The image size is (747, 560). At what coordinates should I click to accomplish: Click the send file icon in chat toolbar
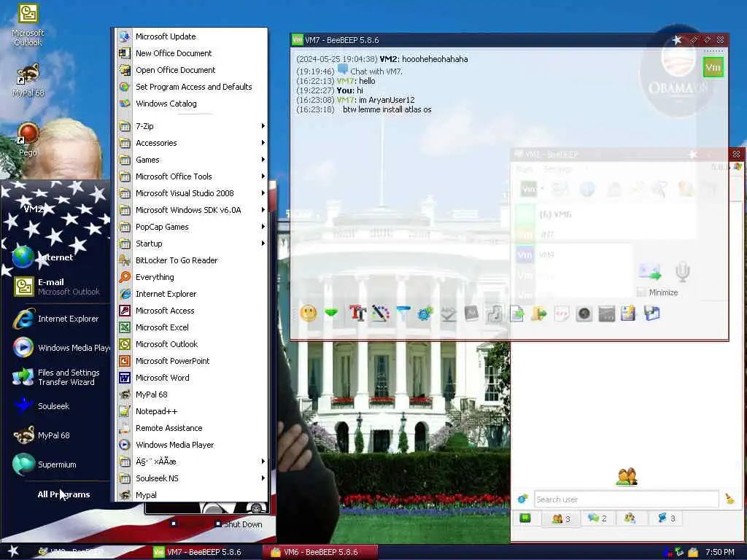pyautogui.click(x=516, y=314)
